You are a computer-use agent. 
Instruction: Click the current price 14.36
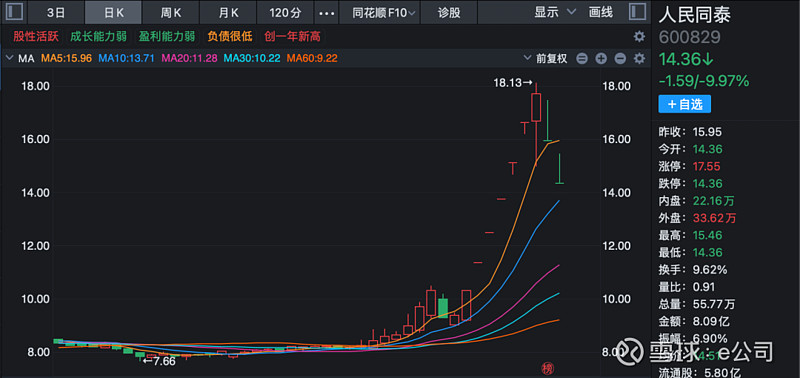point(685,60)
